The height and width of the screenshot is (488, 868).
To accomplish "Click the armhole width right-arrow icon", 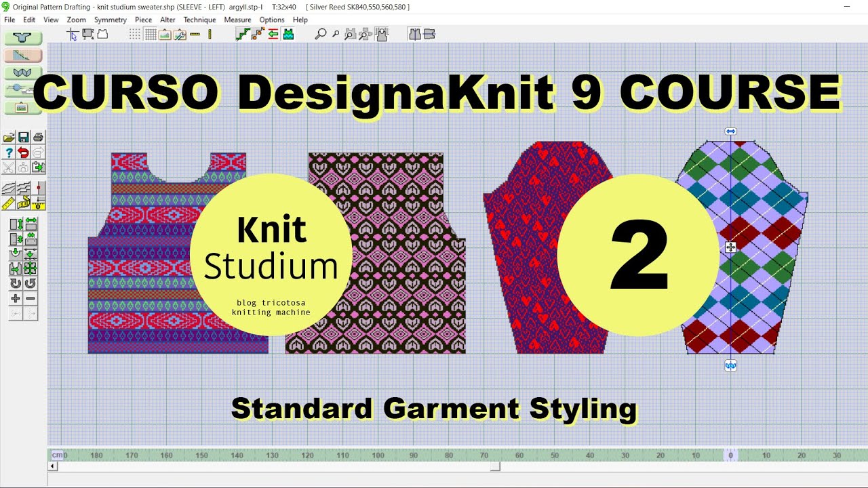I will tap(16, 268).
